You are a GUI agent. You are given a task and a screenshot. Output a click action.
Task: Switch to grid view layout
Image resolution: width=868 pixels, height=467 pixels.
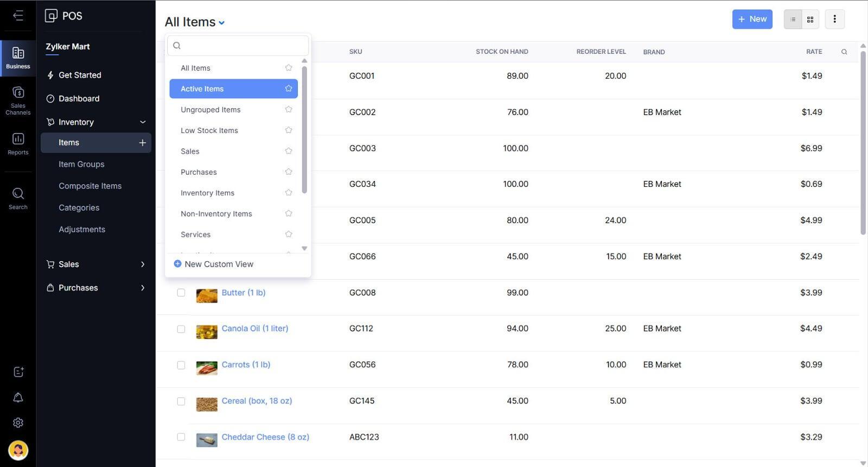[x=810, y=20]
